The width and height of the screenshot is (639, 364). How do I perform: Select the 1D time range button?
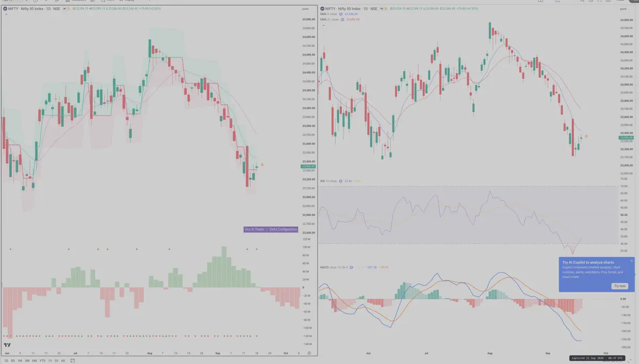6,361
